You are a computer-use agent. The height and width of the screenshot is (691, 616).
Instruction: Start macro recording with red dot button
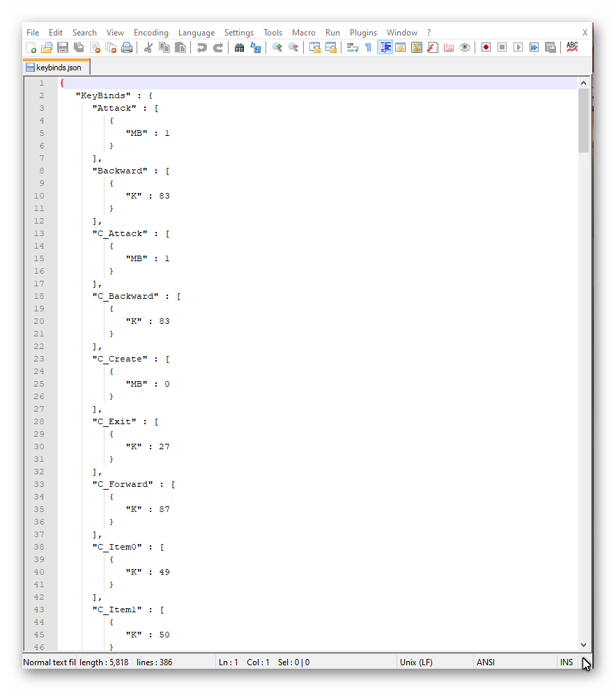tap(486, 47)
